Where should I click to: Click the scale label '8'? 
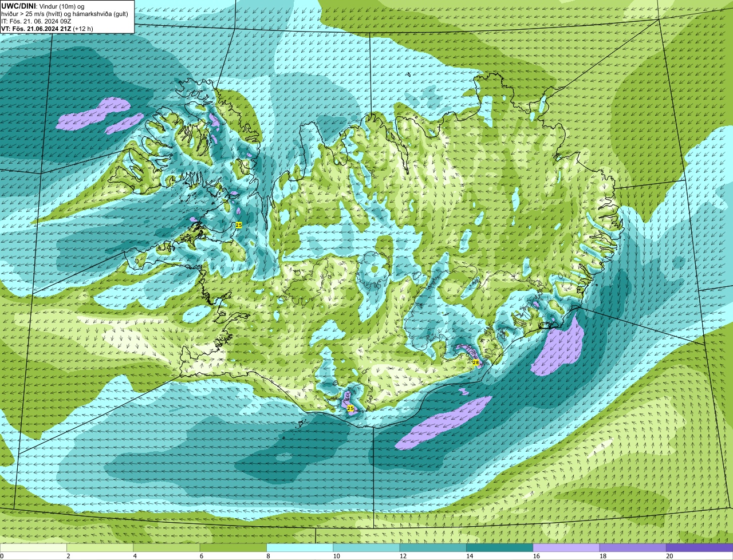pos(268,556)
